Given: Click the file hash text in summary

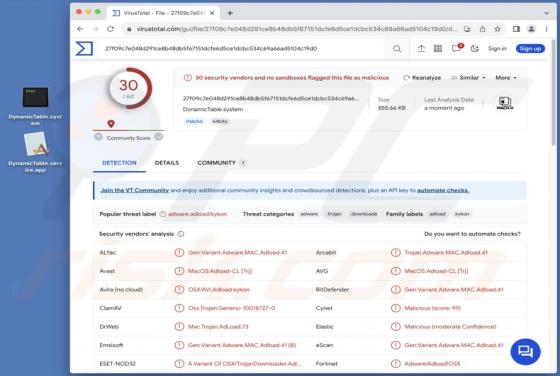Looking at the screenshot, I should [271, 99].
